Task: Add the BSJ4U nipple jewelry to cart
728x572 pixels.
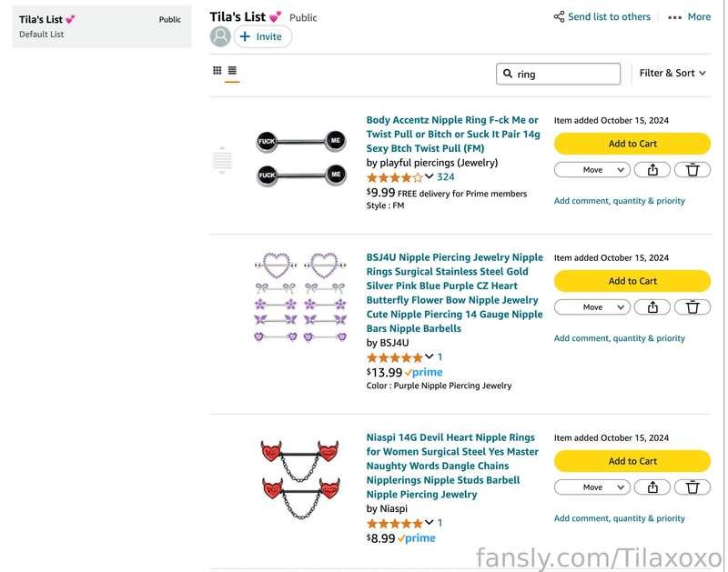Action: point(632,281)
